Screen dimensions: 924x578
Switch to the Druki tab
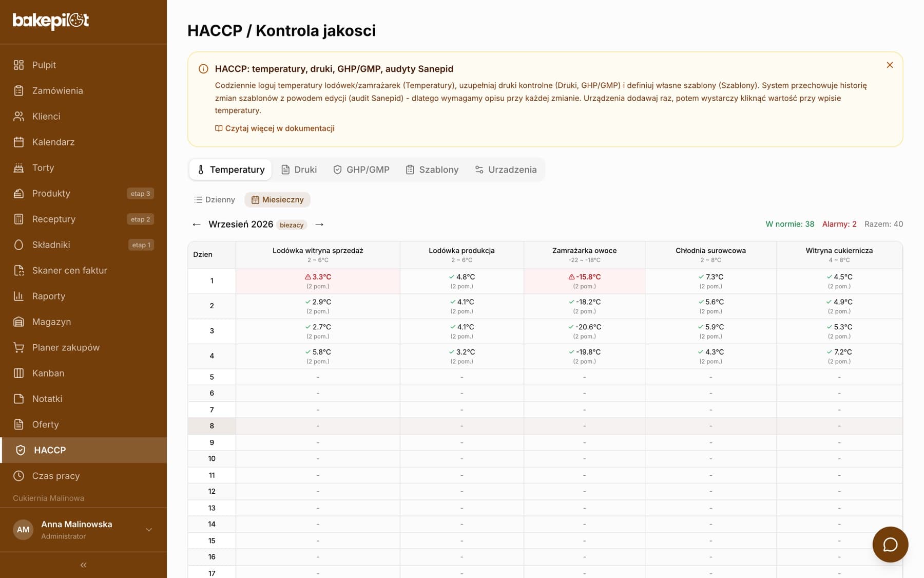(x=299, y=170)
